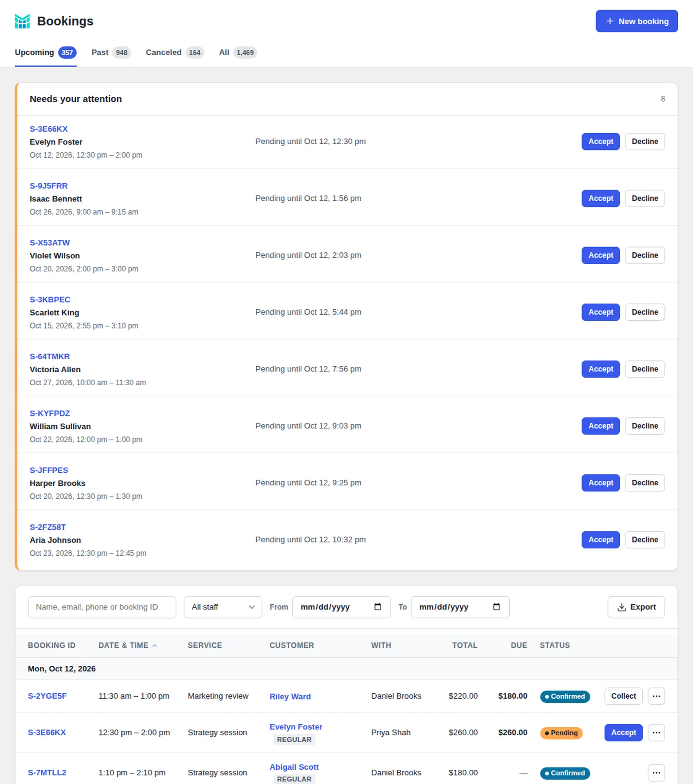The image size is (693, 784).
Task: Decline Isaac Bennett's pending booking
Action: point(644,198)
